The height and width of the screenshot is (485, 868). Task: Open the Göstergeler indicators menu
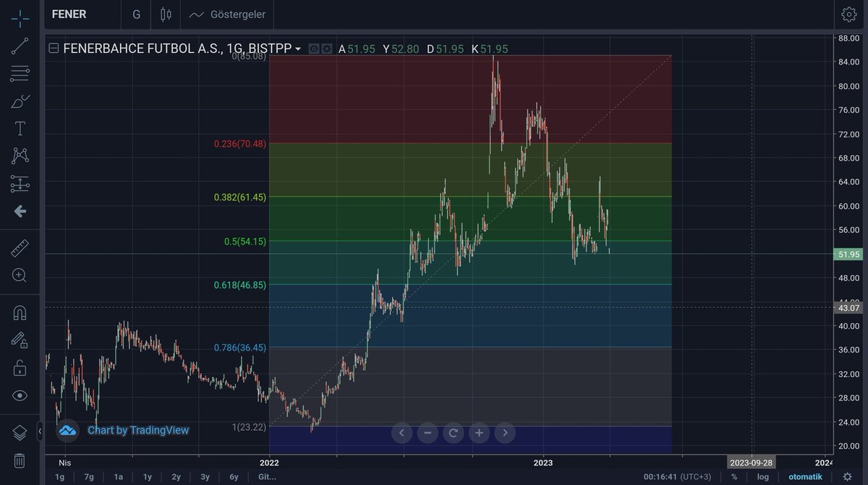[227, 14]
